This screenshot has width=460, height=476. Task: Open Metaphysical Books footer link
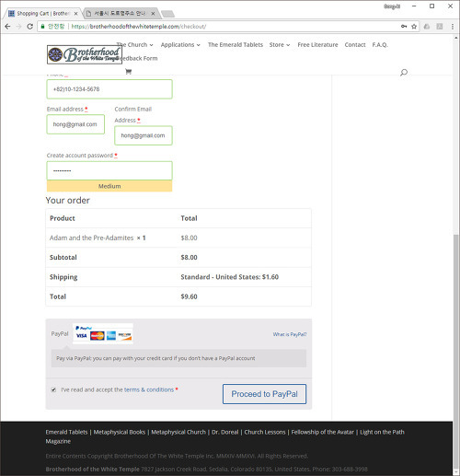(x=120, y=432)
